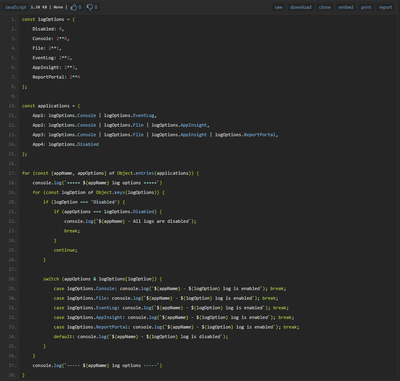Open the raw paste view

[279, 7]
